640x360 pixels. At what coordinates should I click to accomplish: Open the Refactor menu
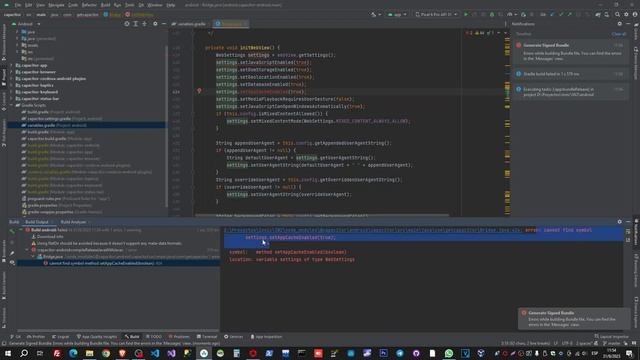pyautogui.click(x=89, y=5)
